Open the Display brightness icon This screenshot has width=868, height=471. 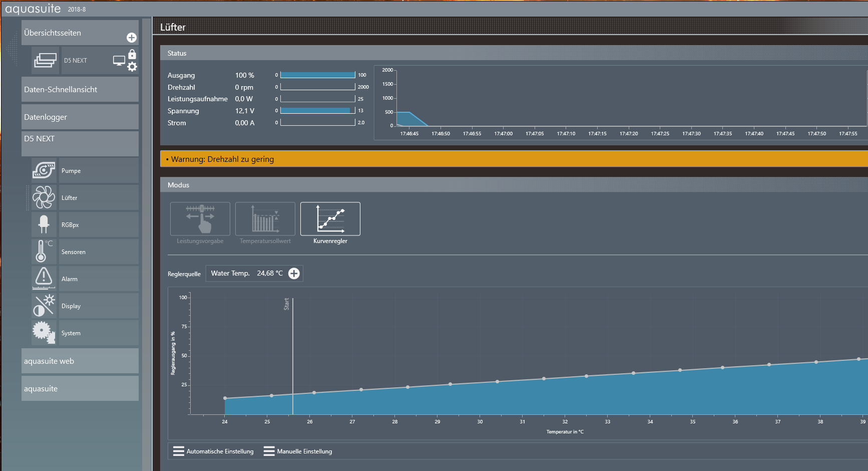click(x=44, y=306)
